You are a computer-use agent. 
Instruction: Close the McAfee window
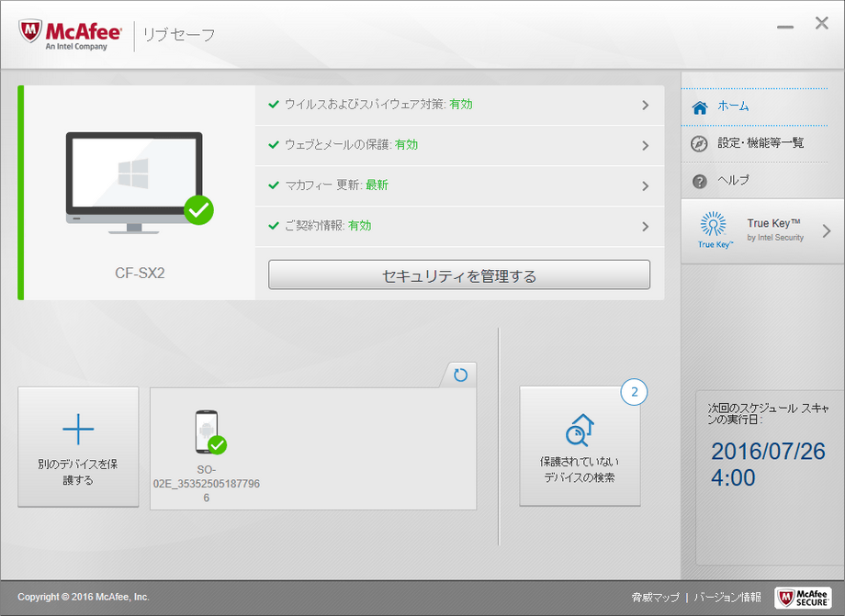[x=822, y=23]
